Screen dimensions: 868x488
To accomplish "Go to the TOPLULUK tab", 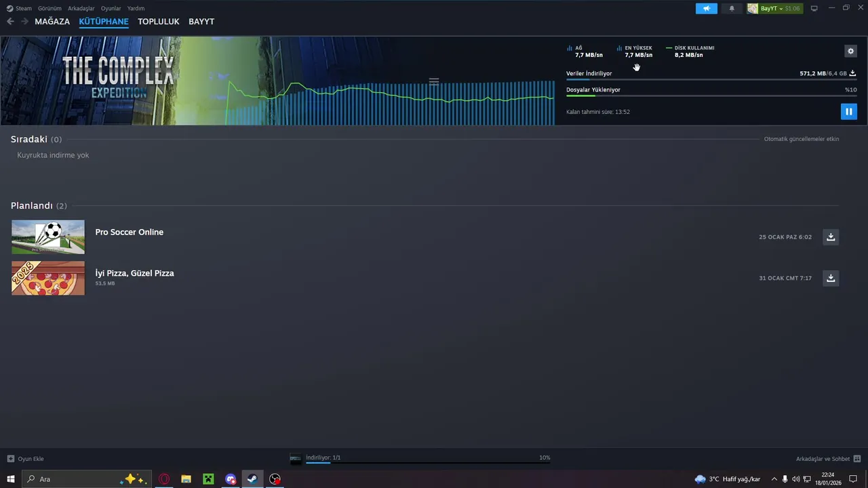I will [159, 22].
